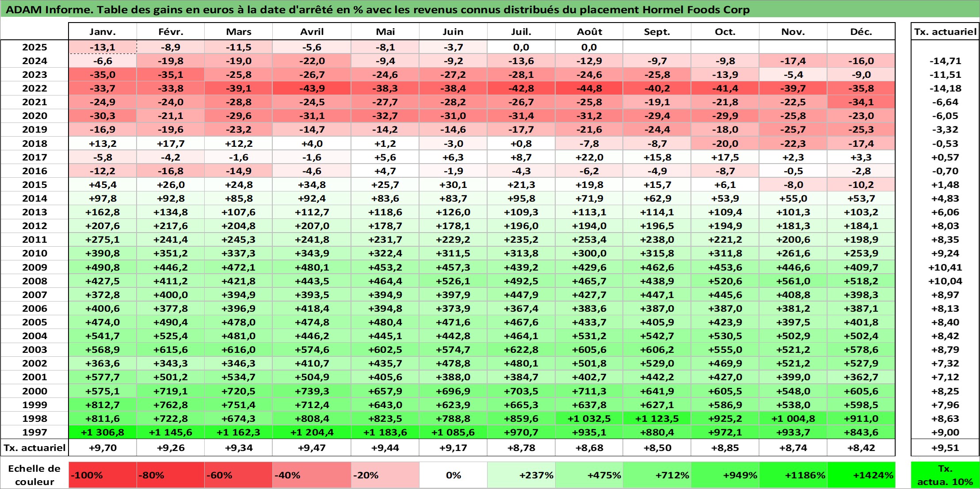Click cell '+162,8' in January 2013
Image resolution: width=980 pixels, height=489 pixels.
coord(103,212)
